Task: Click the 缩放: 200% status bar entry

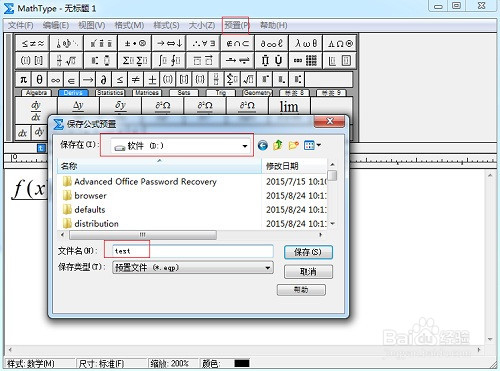Action: pyautogui.click(x=170, y=363)
